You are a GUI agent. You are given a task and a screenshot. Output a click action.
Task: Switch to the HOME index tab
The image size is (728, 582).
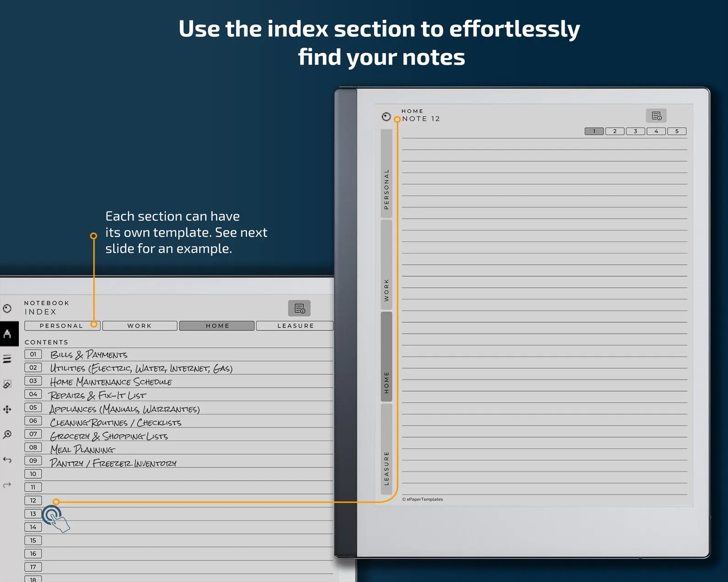[217, 326]
